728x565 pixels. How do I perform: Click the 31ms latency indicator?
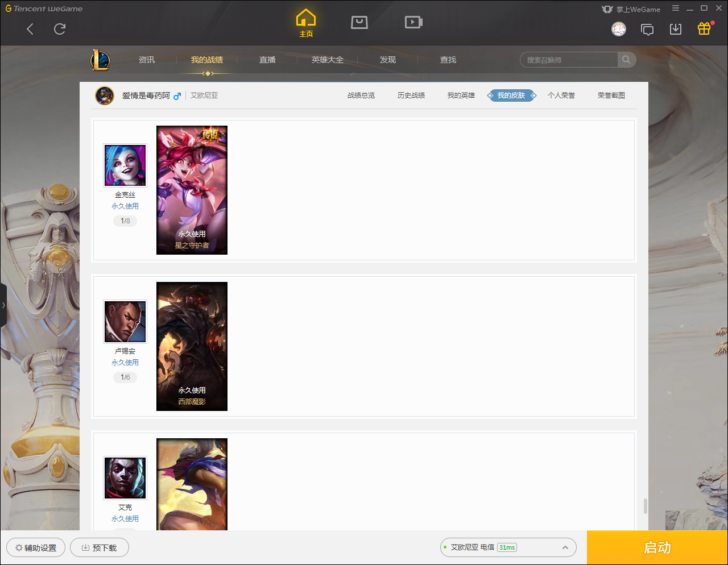[x=507, y=547]
